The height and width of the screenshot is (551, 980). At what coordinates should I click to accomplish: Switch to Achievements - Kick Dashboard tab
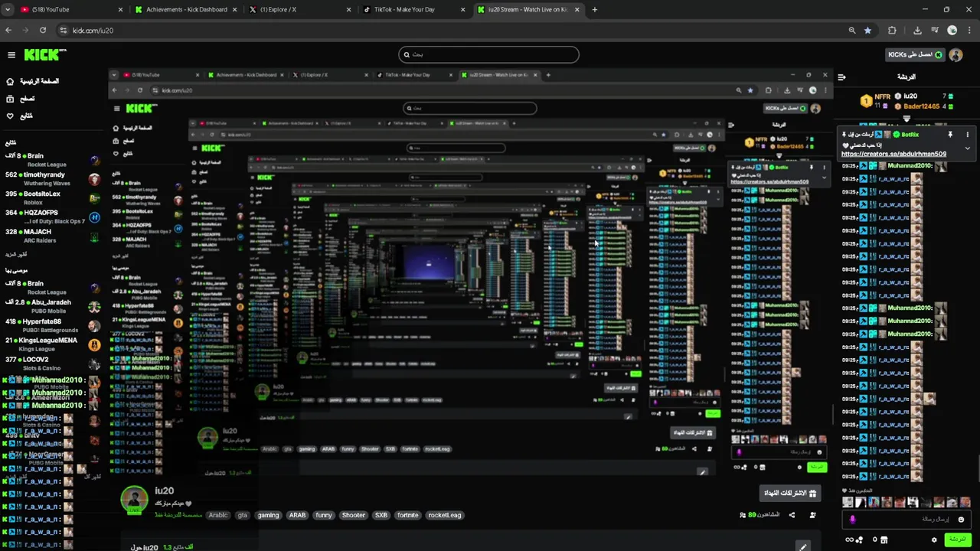186,9
